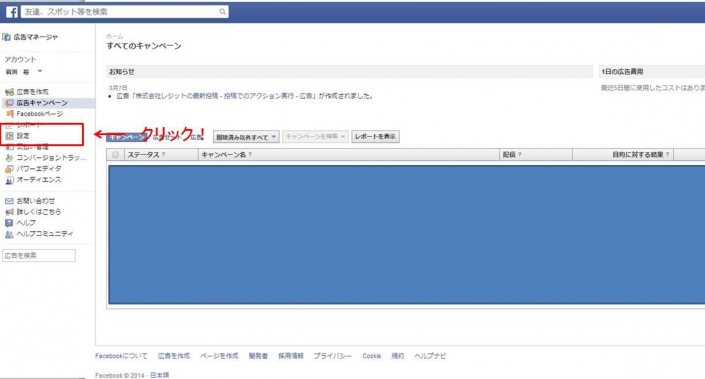Image resolution: width=705 pixels, height=379 pixels.
Task: Click the コンバージョントラッ… sidebar icon
Action: [x=9, y=158]
